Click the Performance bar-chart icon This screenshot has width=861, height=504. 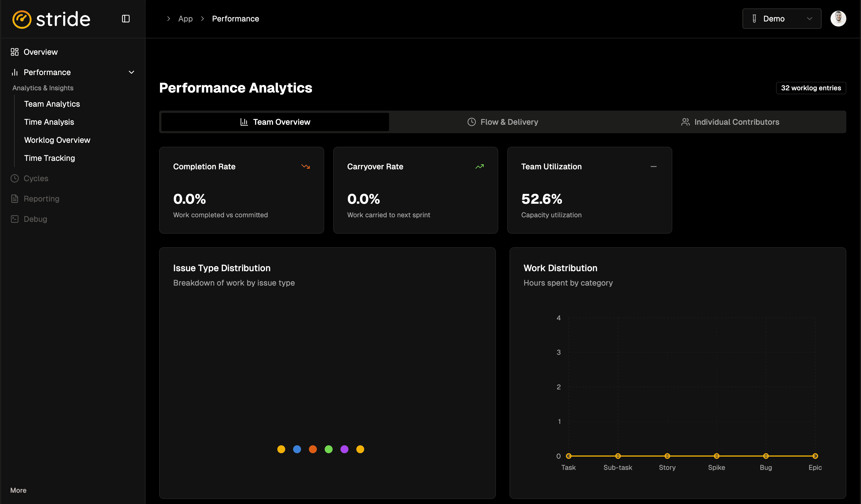[14, 72]
